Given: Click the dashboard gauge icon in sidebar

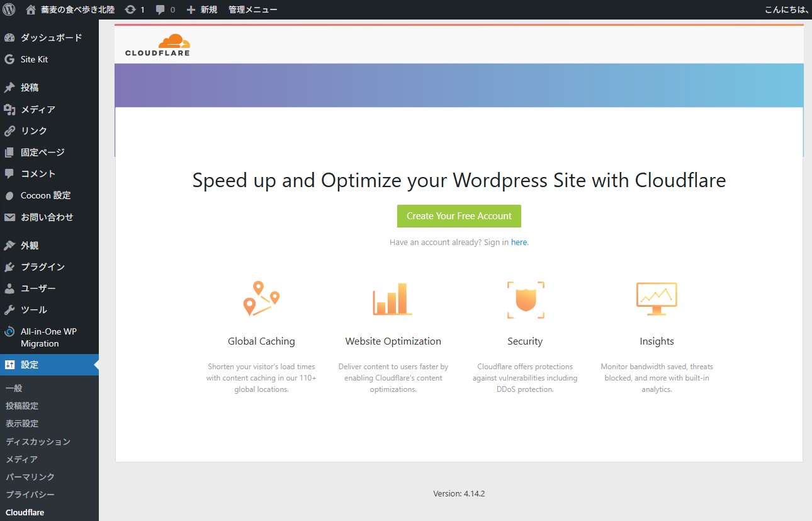Looking at the screenshot, I should pyautogui.click(x=9, y=38).
